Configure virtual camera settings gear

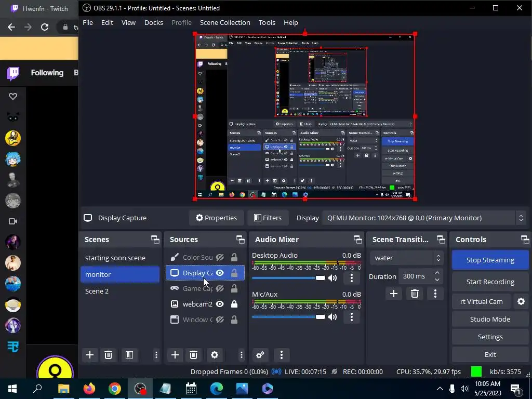(521, 301)
